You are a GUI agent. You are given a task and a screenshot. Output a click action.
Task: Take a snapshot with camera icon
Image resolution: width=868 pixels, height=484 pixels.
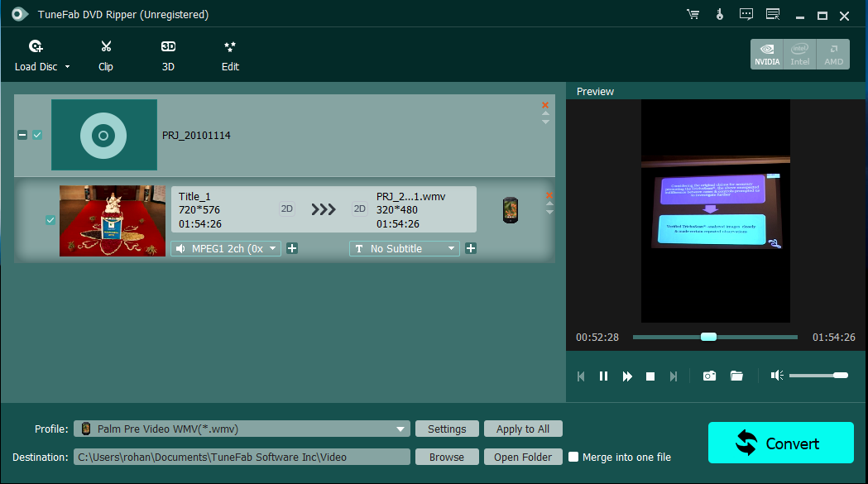[x=709, y=376]
